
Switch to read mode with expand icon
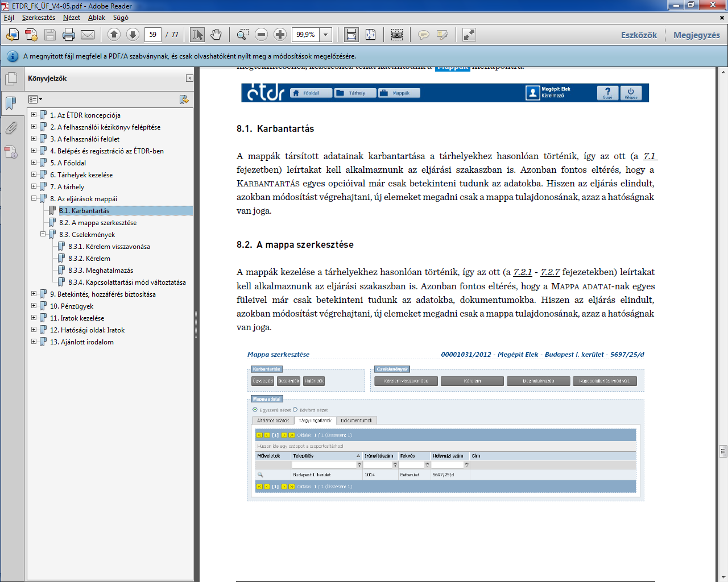(469, 35)
